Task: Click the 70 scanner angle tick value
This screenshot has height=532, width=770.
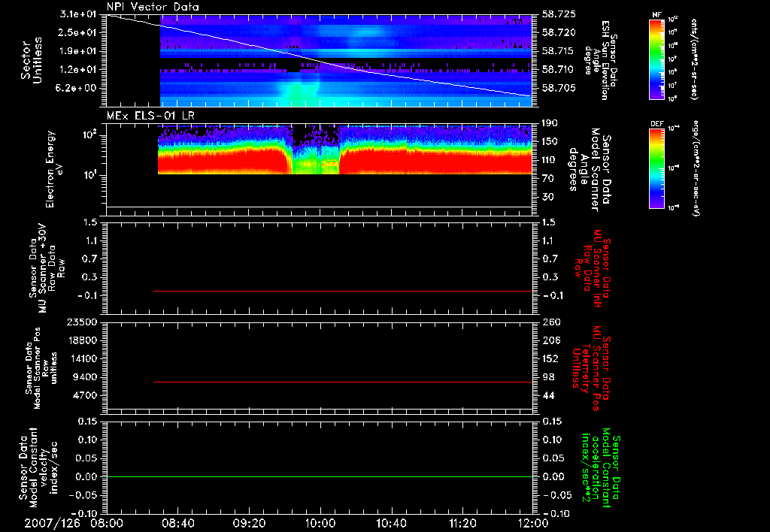Action: (547, 178)
